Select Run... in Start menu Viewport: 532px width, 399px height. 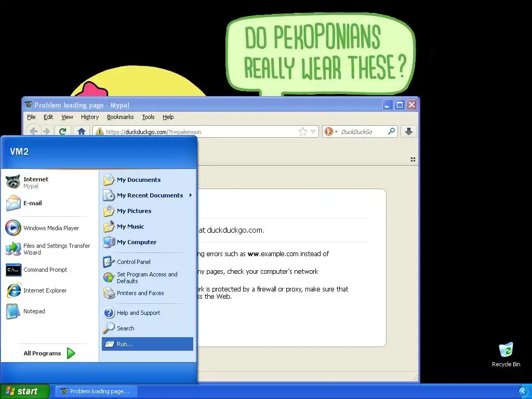coord(148,344)
